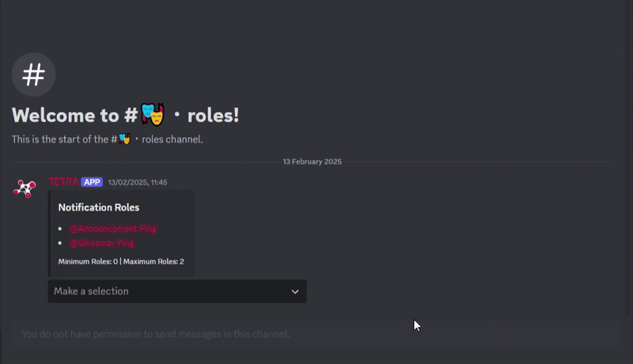The height and width of the screenshot is (364, 633).
Task: Click the APP badge beside TETRA
Action: 92,182
